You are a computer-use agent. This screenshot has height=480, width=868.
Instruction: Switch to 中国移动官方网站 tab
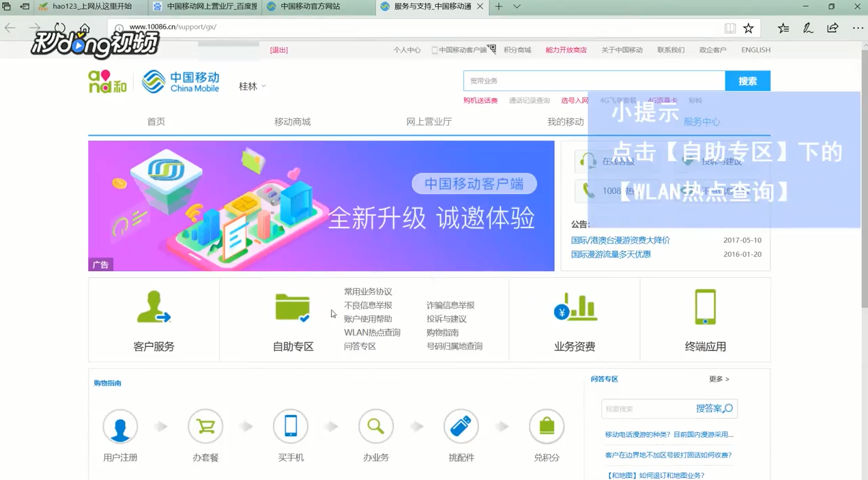[x=319, y=6]
